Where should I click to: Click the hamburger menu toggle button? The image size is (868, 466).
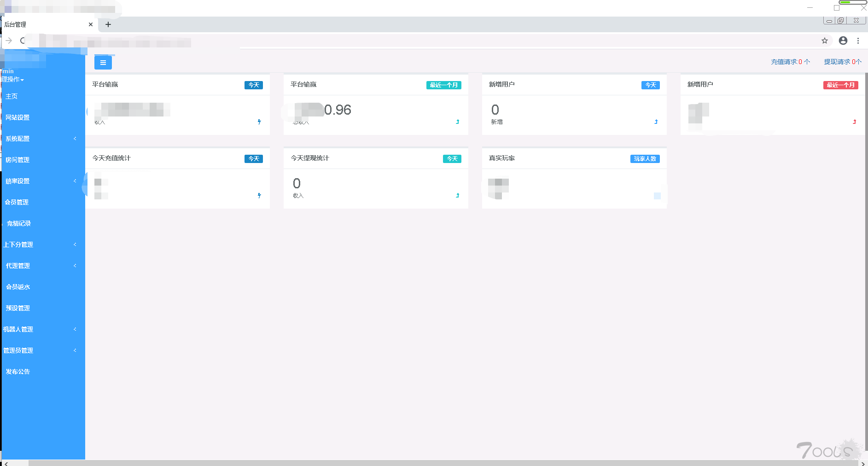103,63
